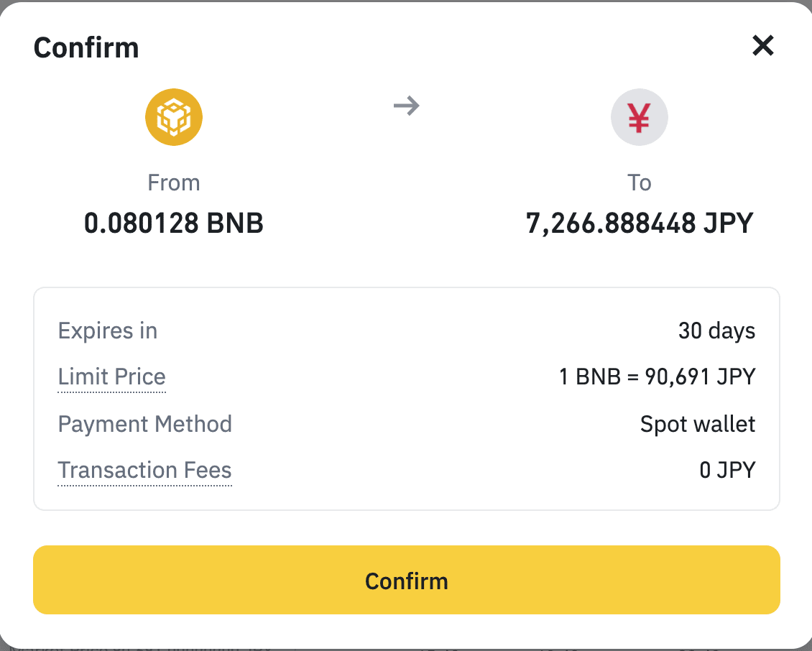
Task: Click the "1 BNB = 90,691 JPY" rate
Action: point(657,377)
